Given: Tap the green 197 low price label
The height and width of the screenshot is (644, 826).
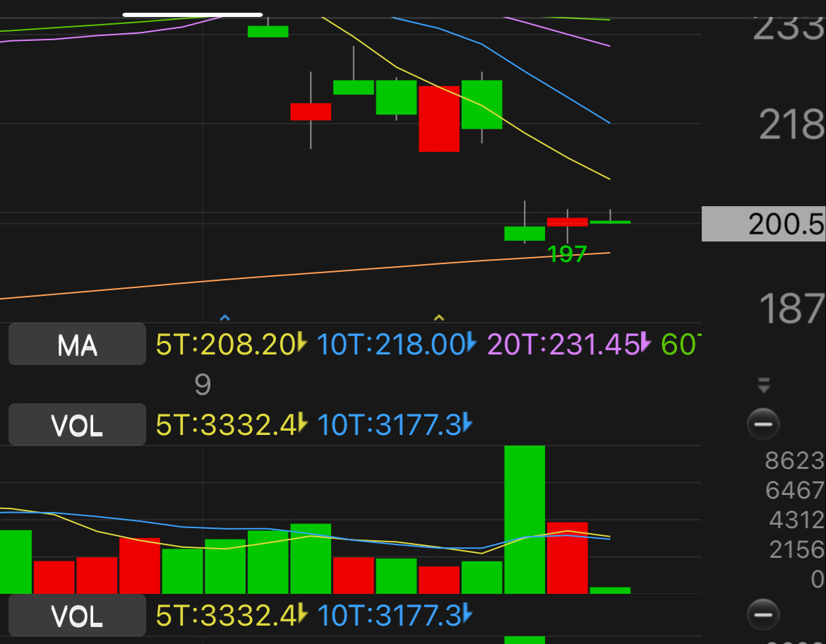Looking at the screenshot, I should pyautogui.click(x=567, y=254).
